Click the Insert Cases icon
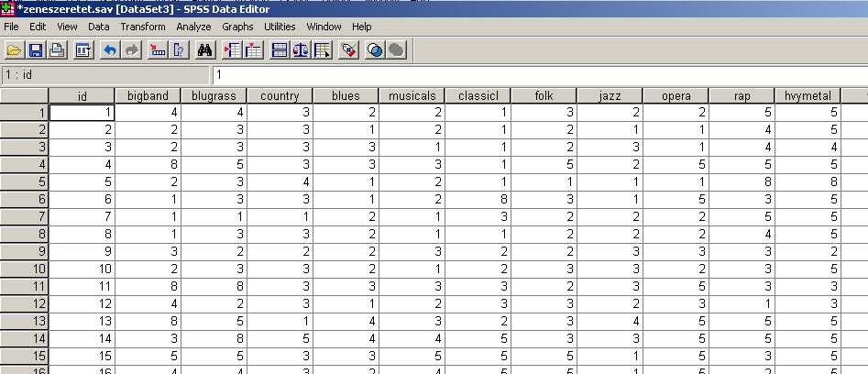The height and width of the screenshot is (374, 868). pos(231,49)
